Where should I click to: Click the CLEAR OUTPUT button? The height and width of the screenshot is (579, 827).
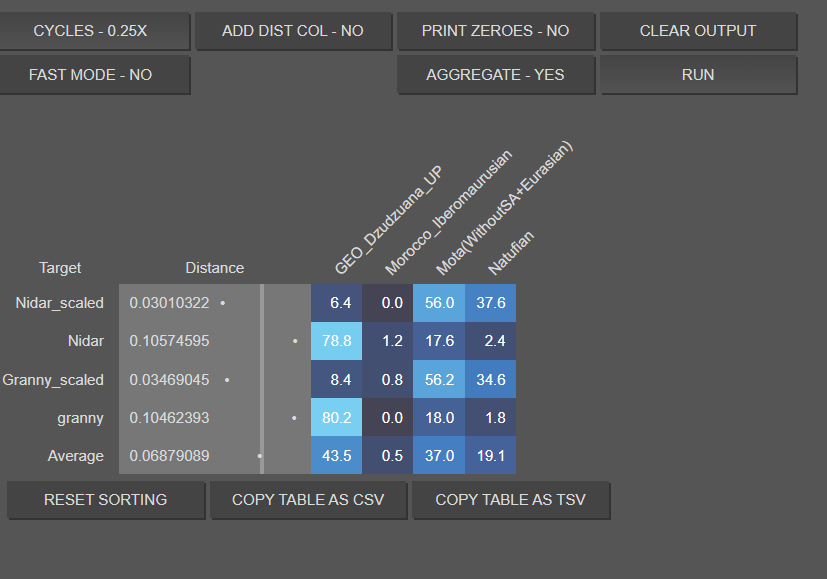tap(698, 31)
